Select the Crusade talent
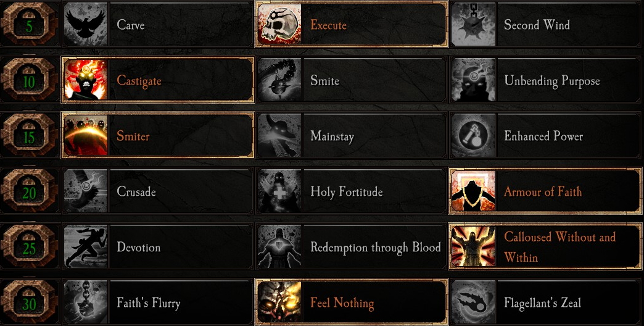Viewport: 644px width, 326px height. pyautogui.click(x=158, y=191)
